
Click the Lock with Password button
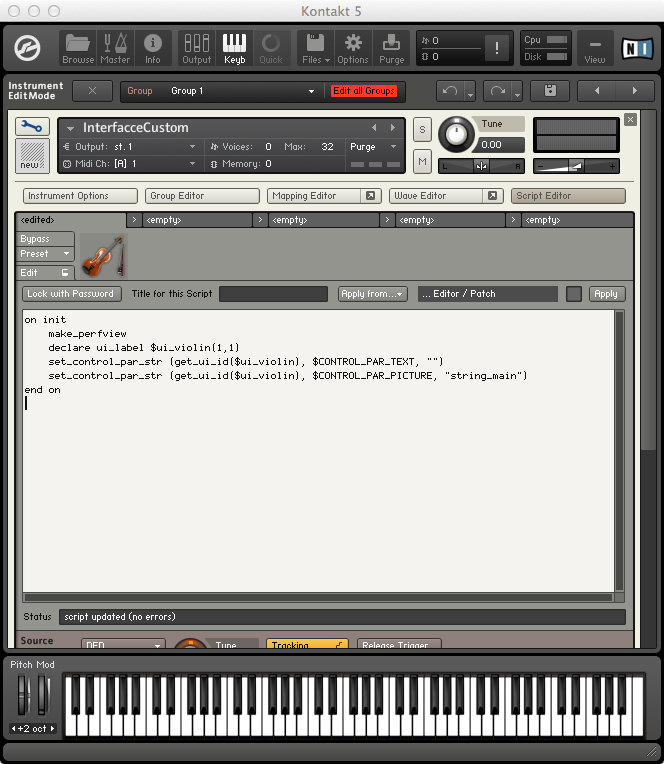(71, 294)
